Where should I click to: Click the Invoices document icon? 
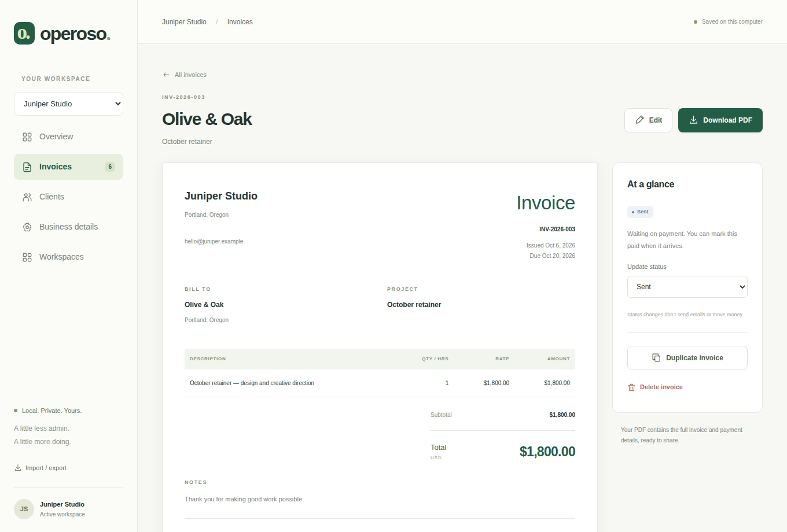click(27, 167)
